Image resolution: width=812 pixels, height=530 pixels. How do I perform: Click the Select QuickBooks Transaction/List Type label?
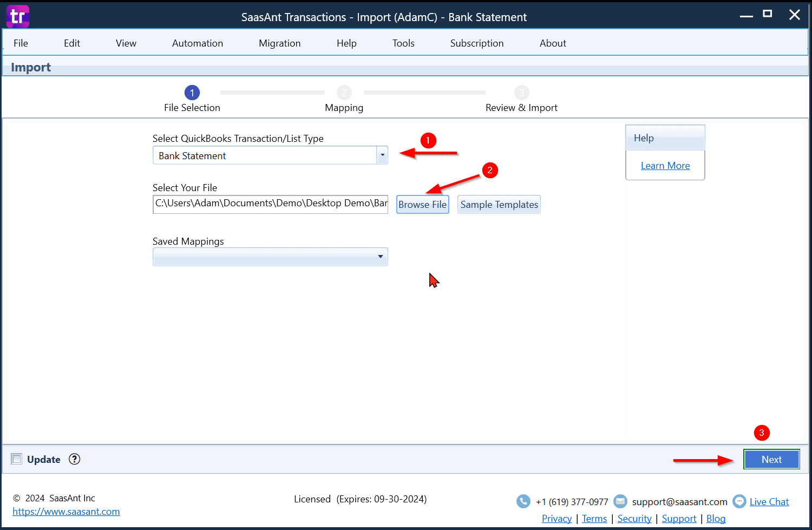(x=238, y=139)
